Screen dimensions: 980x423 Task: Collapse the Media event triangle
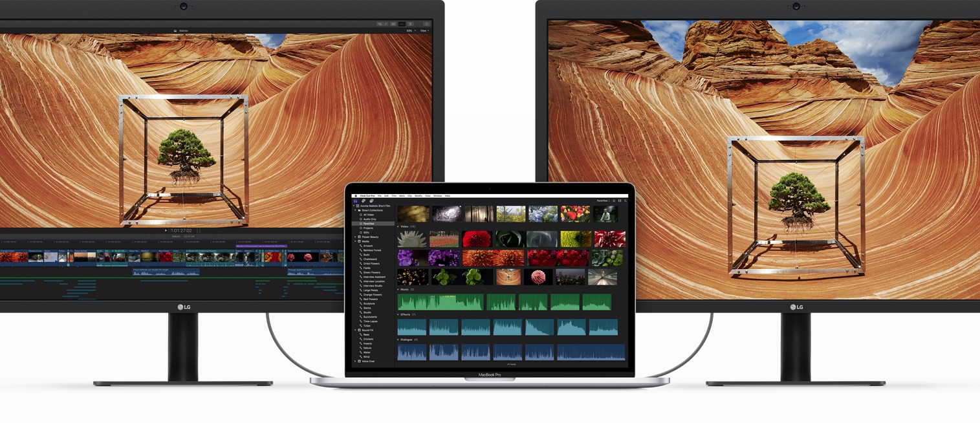click(355, 241)
